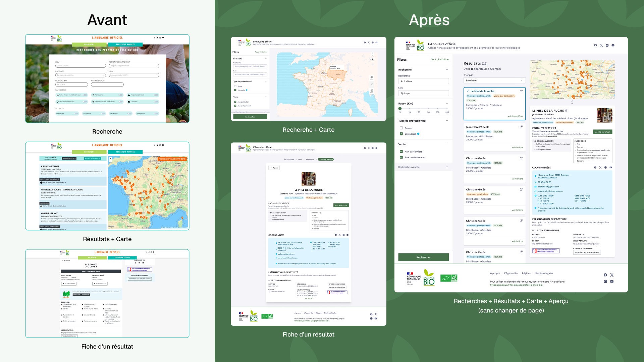Click the YouTube icon in the footer
This screenshot has width=644, height=362.
(611, 282)
